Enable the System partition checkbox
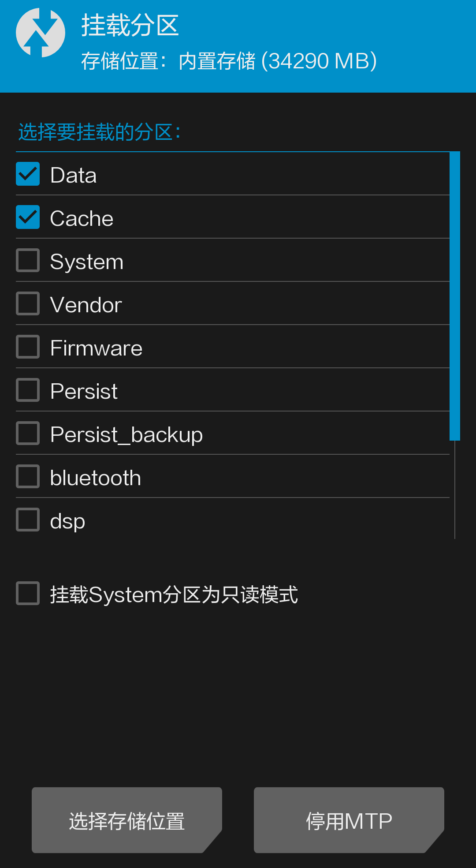Image resolution: width=476 pixels, height=868 pixels. [28, 260]
